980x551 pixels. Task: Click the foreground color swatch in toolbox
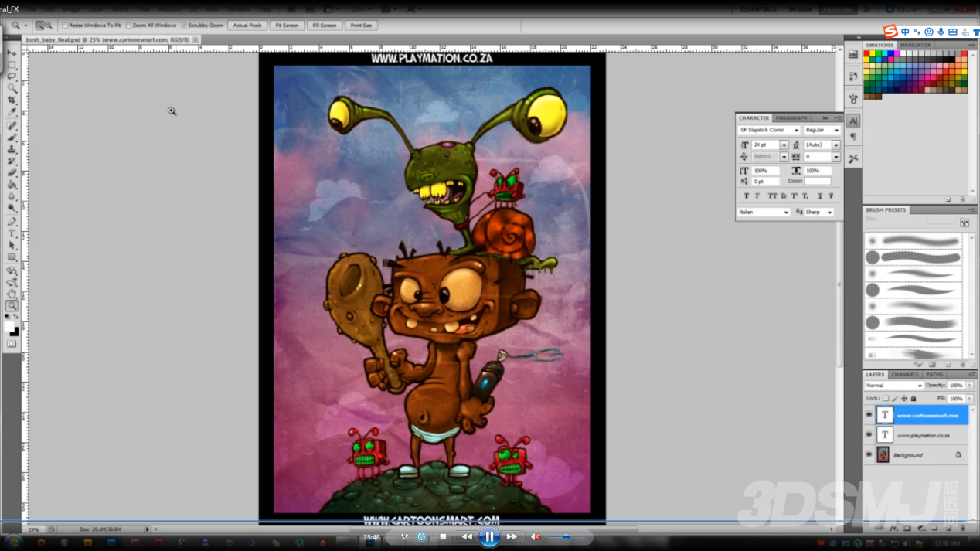pos(9,327)
